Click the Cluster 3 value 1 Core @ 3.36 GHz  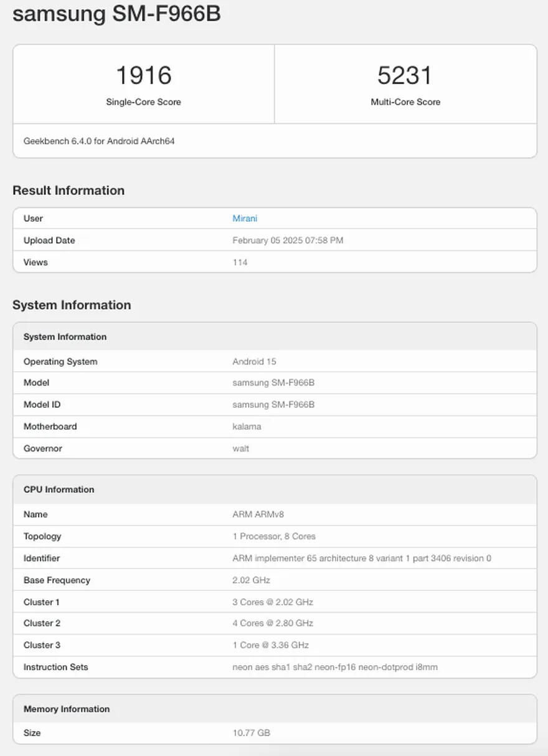(270, 645)
